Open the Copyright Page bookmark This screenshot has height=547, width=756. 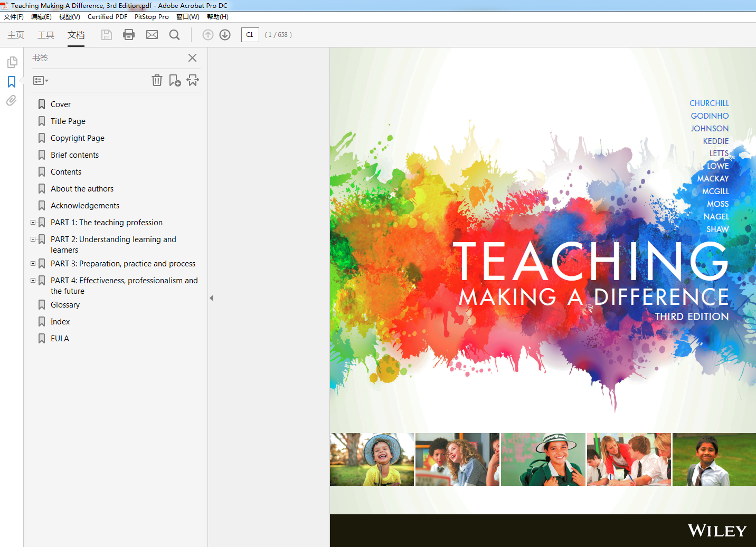point(77,138)
